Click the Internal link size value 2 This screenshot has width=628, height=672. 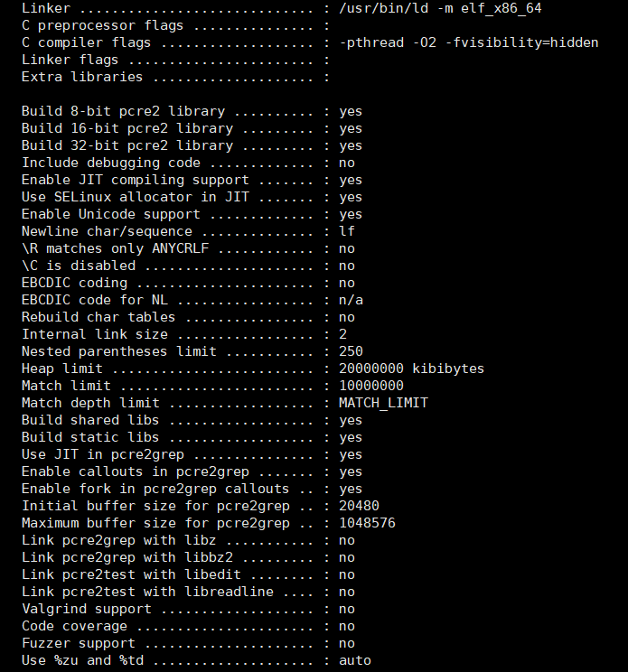click(x=343, y=334)
